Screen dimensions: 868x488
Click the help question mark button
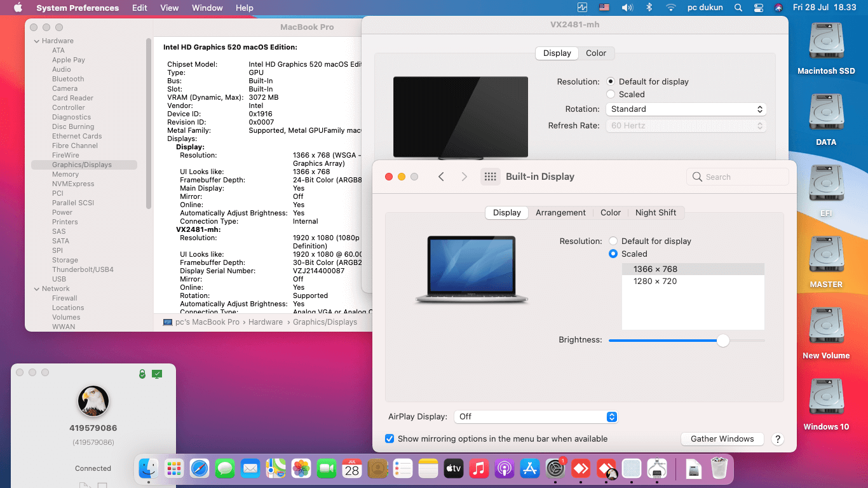777,439
